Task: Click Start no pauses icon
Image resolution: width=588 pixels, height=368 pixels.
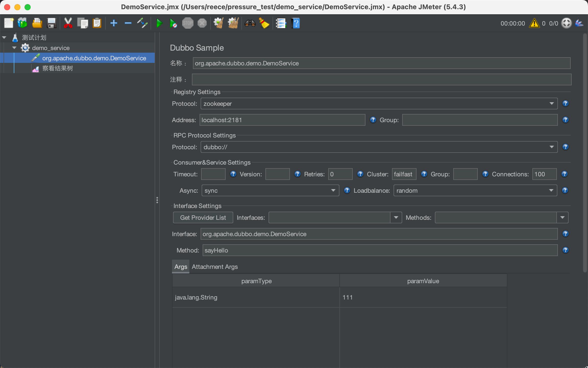Action: (x=173, y=23)
